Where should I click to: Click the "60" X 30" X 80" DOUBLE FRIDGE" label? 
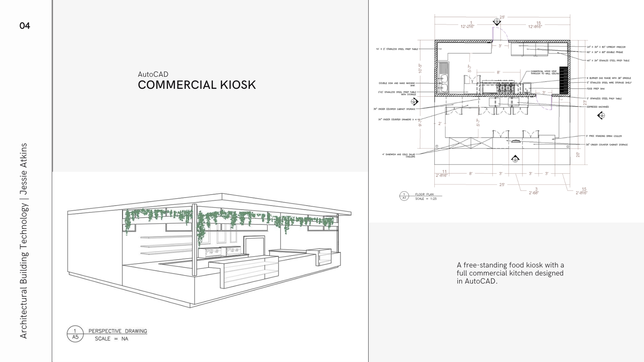605,52
